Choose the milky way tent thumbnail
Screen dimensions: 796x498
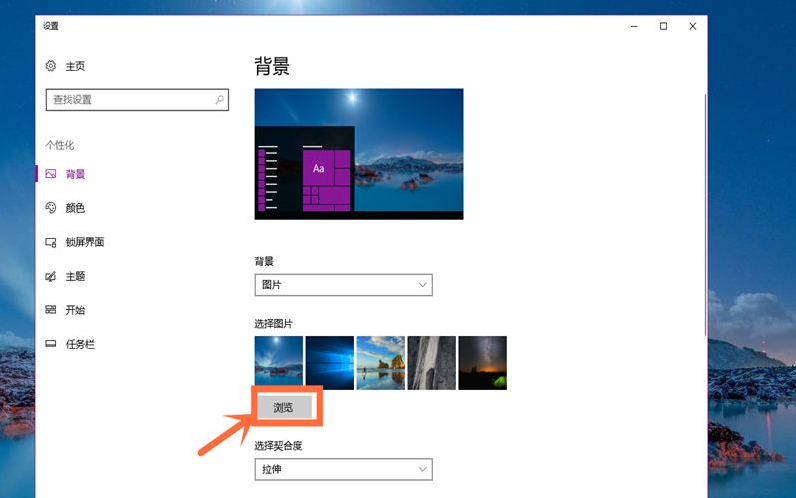482,363
